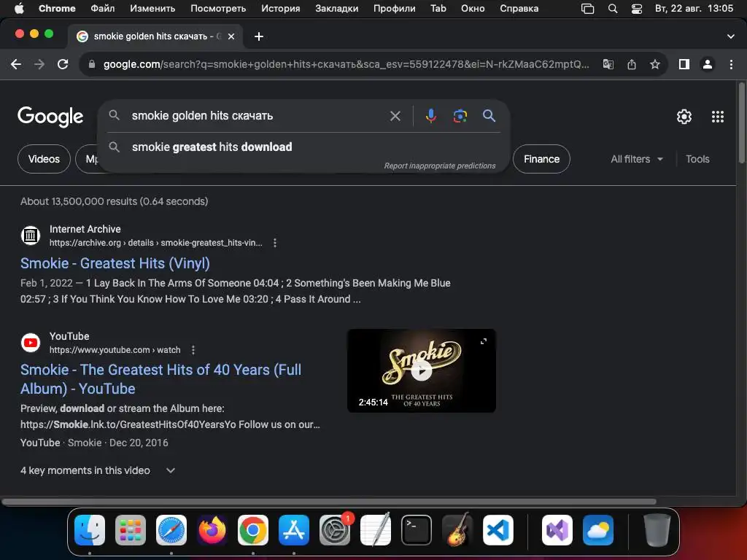Click the Google search input field
This screenshot has height=560, width=747.
click(258, 116)
